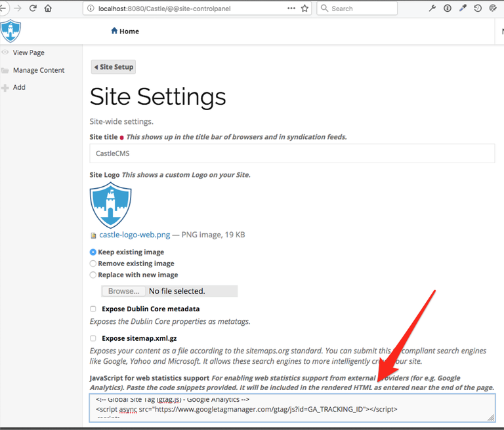The width and height of the screenshot is (504, 430).
Task: Click the Castle shield logo in header
Action: 10,31
